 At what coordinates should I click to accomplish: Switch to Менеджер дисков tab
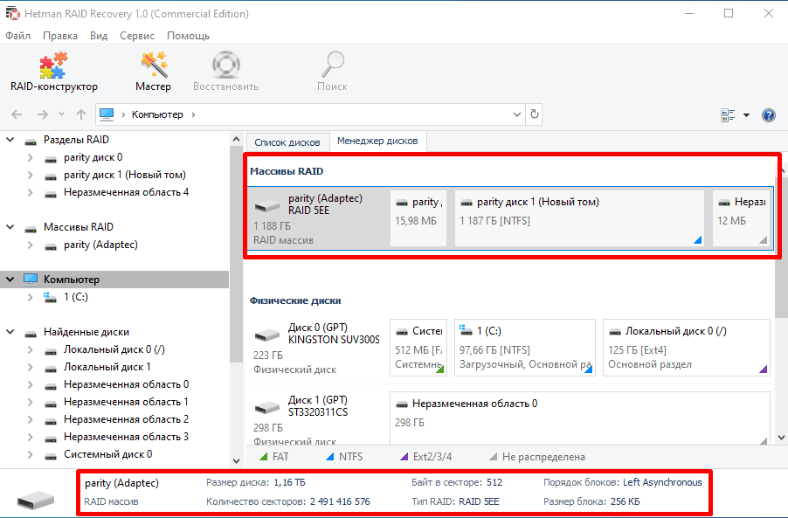377,141
